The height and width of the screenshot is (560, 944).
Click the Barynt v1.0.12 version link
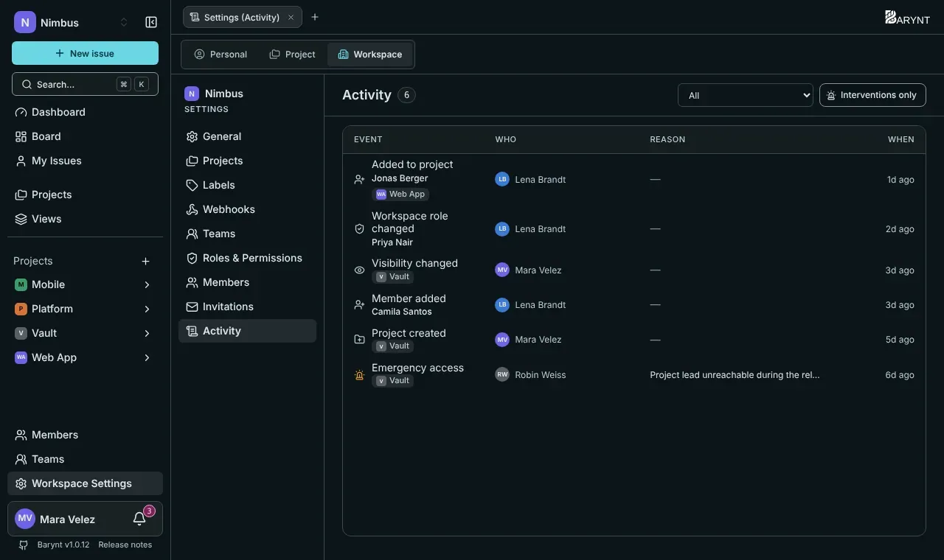click(63, 545)
